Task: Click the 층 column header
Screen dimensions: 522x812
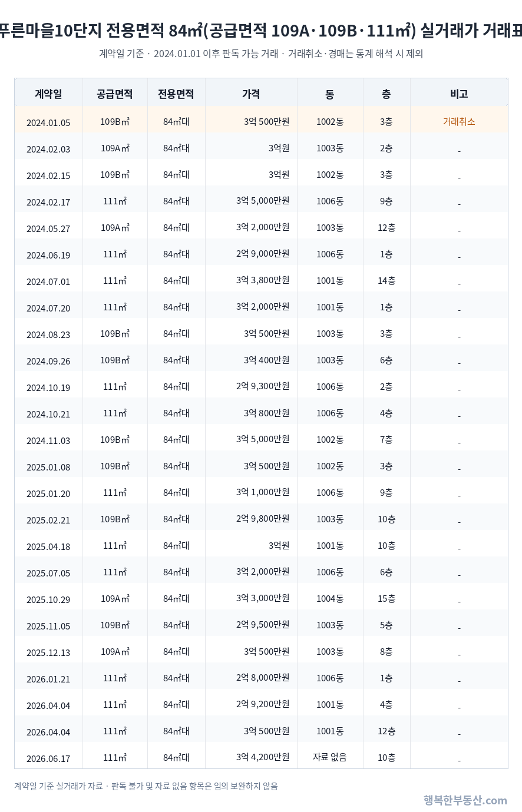Action: [x=386, y=94]
